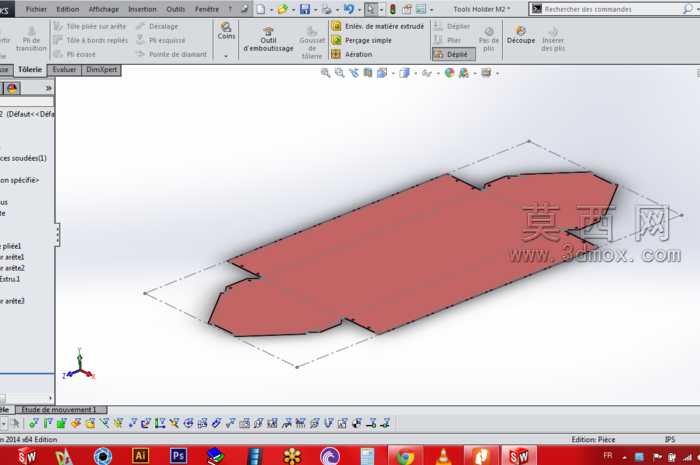Open the Fichier menu

[x=36, y=9]
